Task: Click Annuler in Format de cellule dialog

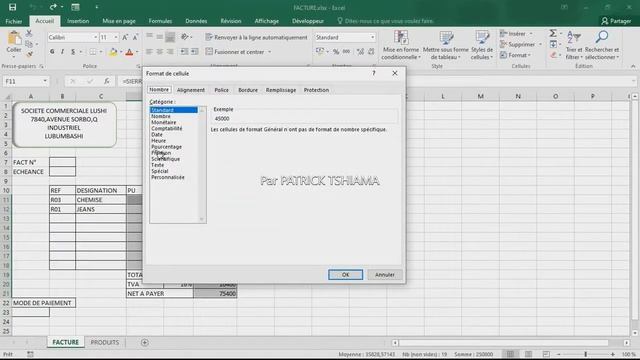Action: [384, 275]
